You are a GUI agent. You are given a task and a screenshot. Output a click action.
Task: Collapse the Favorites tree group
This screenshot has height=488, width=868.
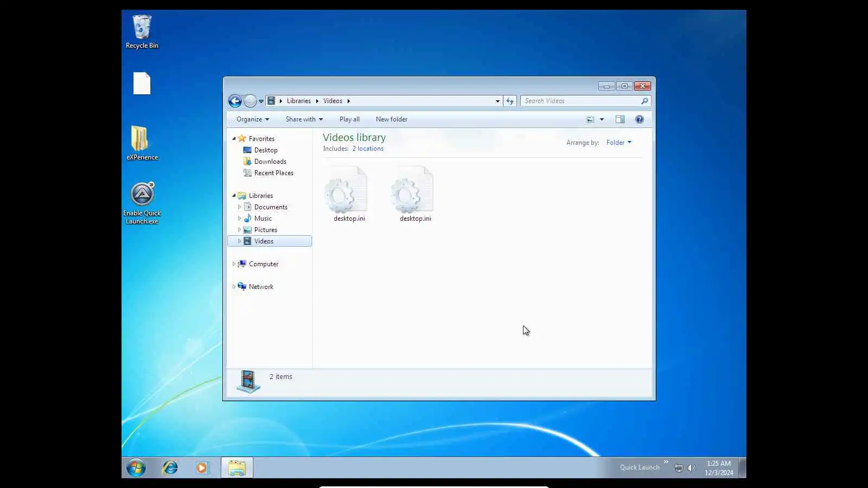coord(234,139)
